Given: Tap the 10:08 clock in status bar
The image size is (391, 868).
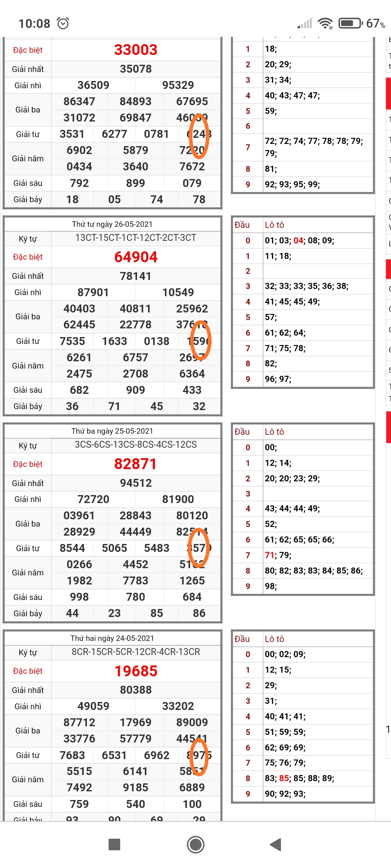Looking at the screenshot, I should 34,24.
